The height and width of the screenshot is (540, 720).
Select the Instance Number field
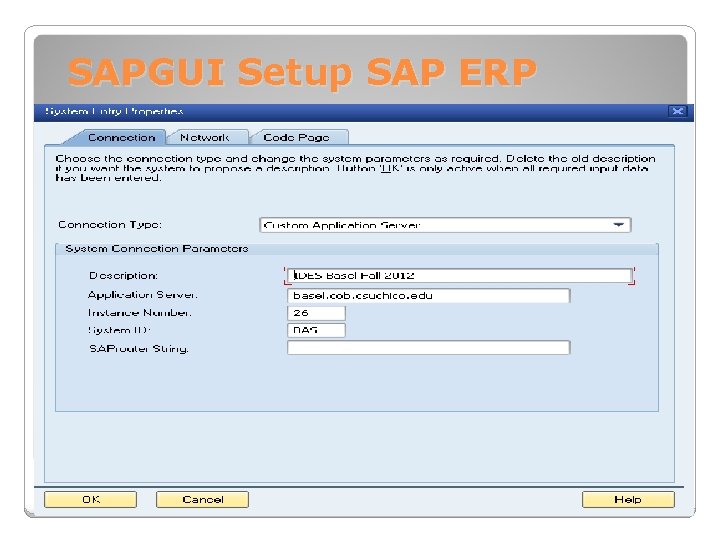[316, 313]
